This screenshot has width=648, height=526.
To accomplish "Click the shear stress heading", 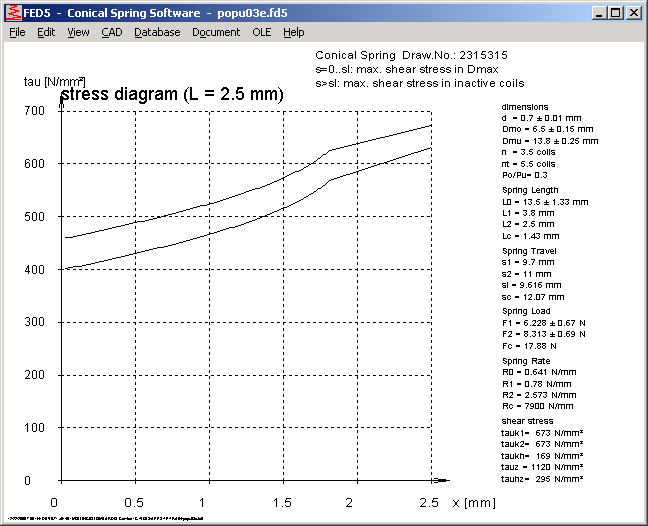I will pos(526,421).
